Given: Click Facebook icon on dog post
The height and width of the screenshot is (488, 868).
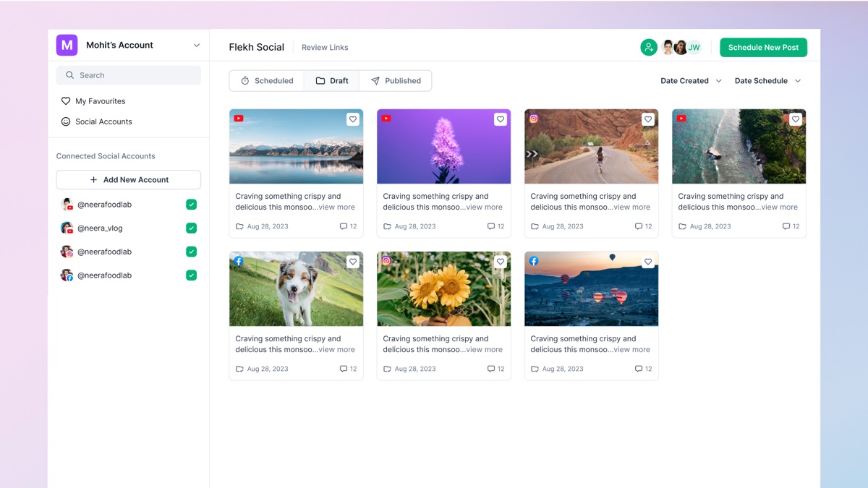Looking at the screenshot, I should 239,261.
